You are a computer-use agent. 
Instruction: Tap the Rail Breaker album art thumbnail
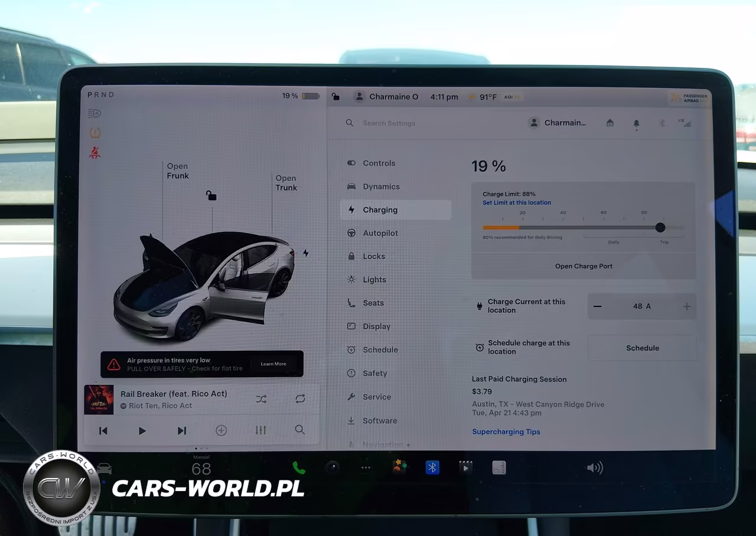[x=99, y=400]
